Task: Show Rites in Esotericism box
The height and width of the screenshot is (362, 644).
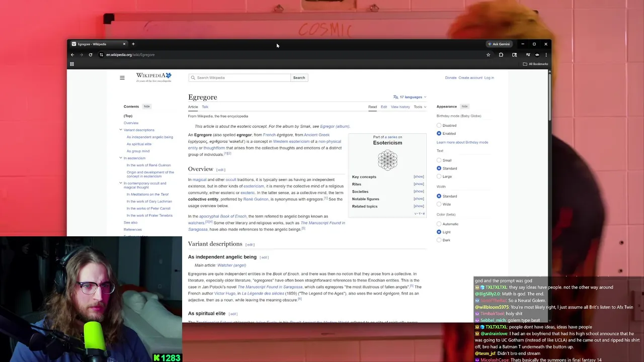Action: pyautogui.click(x=419, y=184)
